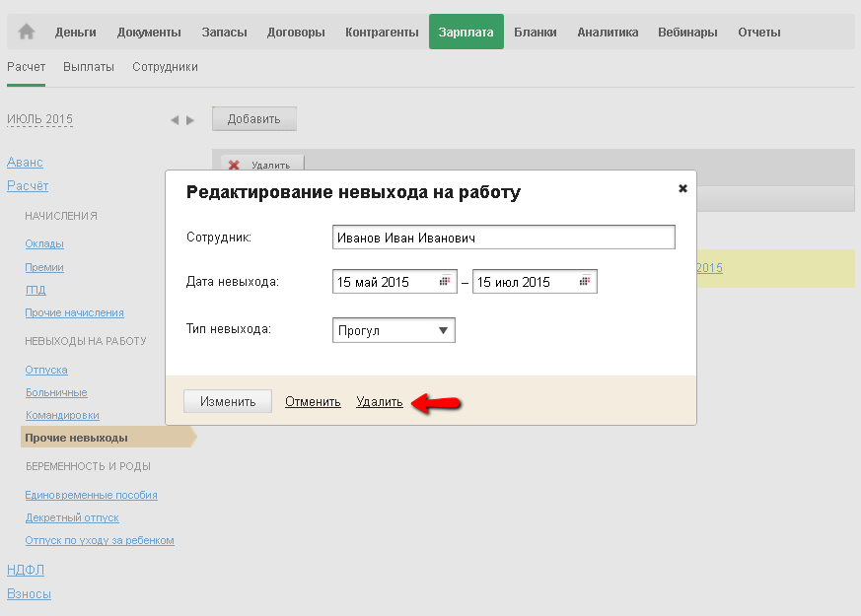
Task: Close the edit absence dialog
Action: [682, 188]
